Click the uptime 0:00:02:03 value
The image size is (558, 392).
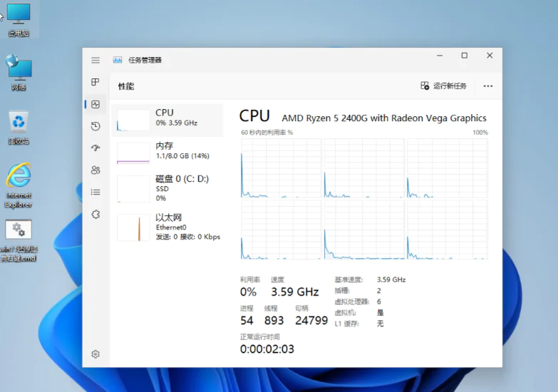(267, 349)
